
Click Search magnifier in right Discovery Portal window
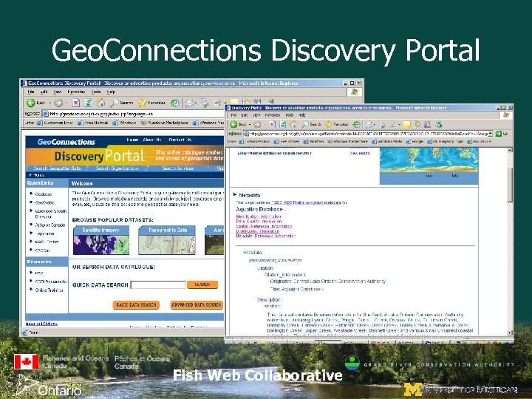(x=305, y=124)
